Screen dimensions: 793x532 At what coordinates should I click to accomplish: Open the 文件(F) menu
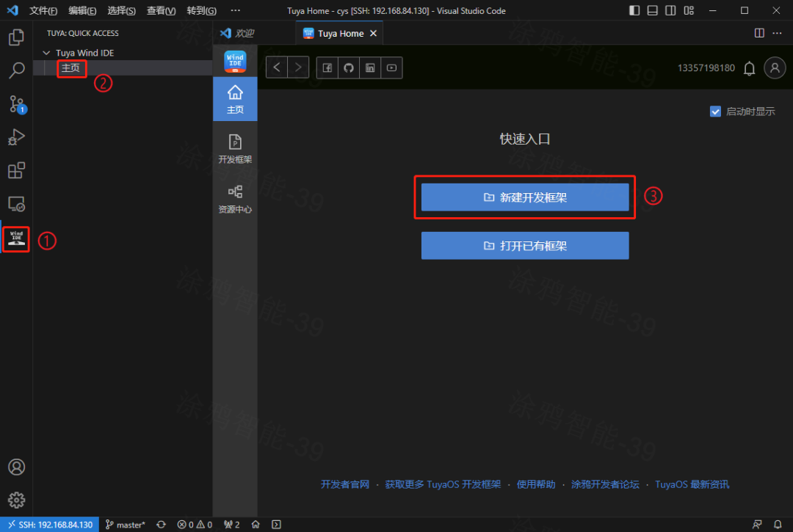click(43, 10)
